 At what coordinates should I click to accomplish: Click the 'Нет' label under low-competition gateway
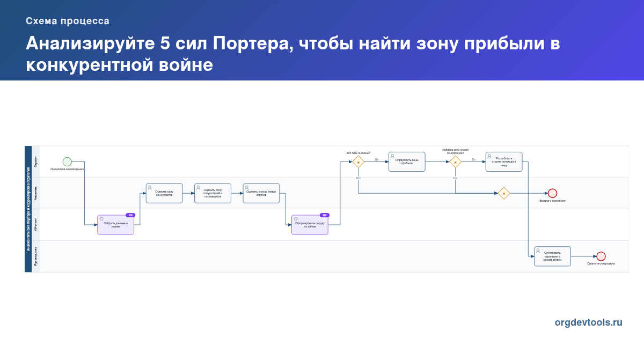[x=455, y=178]
